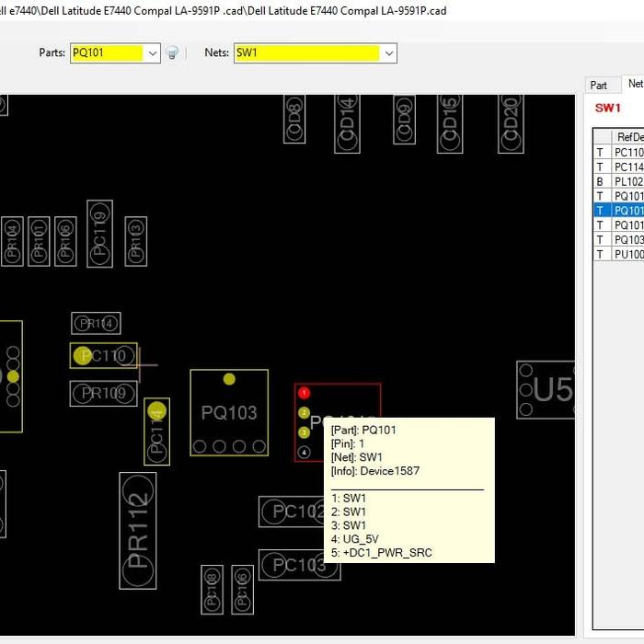Select the PR104 resistor on board
644x644 pixels.
click(12, 241)
